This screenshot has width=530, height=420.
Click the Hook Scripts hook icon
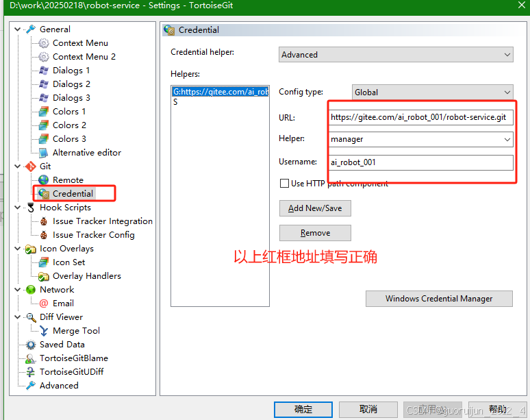31,208
